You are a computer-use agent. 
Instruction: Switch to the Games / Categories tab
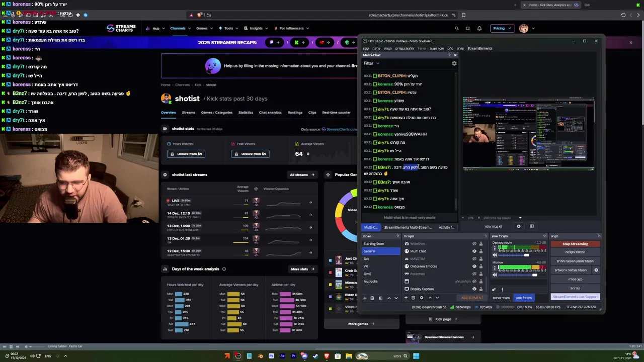point(217,113)
